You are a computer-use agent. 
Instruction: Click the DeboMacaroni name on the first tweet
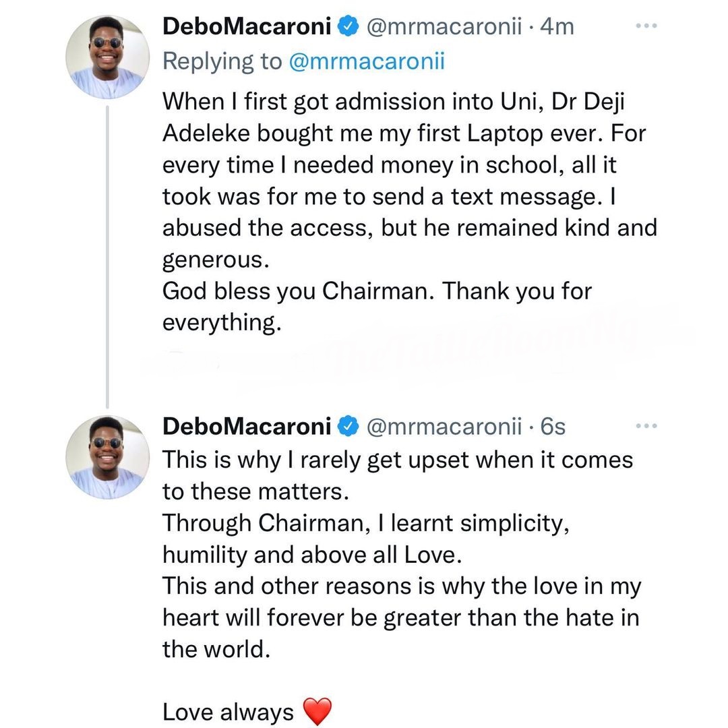coord(247,27)
